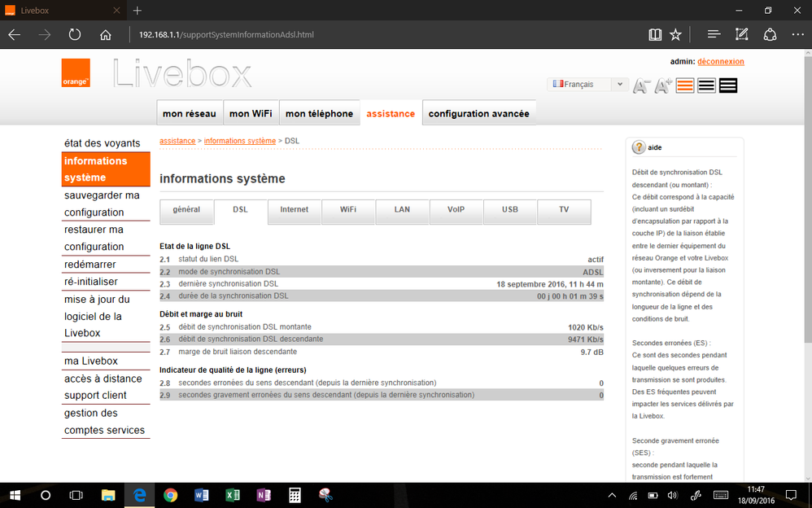This screenshot has width=812, height=508.
Task: Select the high contrast black theme icon
Action: [x=728, y=85]
